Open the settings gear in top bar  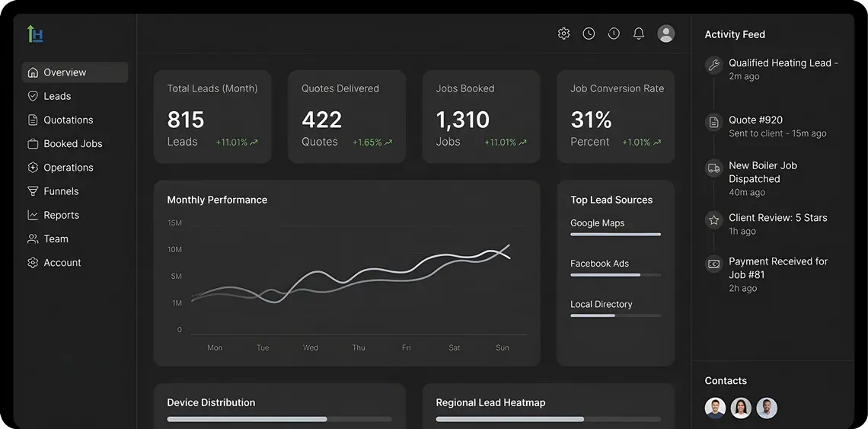563,34
